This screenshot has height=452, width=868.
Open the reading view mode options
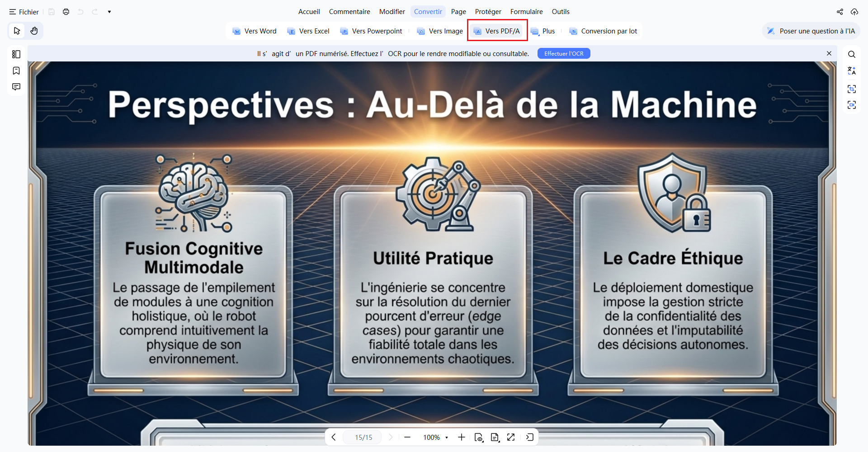[x=479, y=437]
